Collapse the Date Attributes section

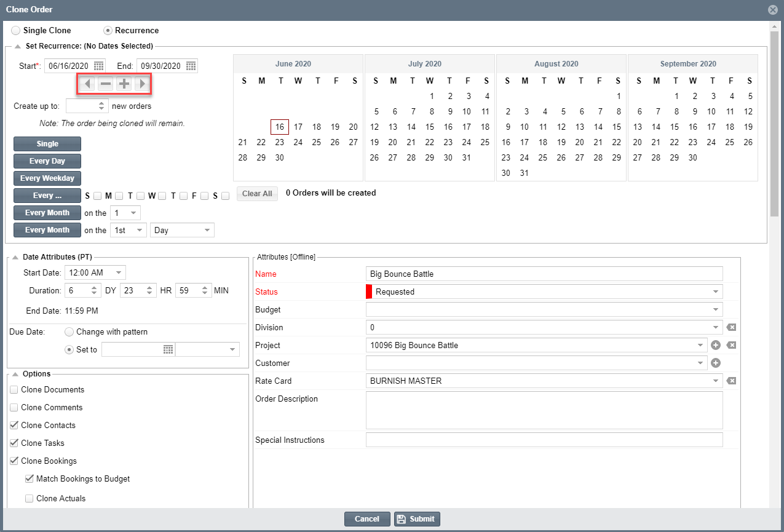point(15,257)
